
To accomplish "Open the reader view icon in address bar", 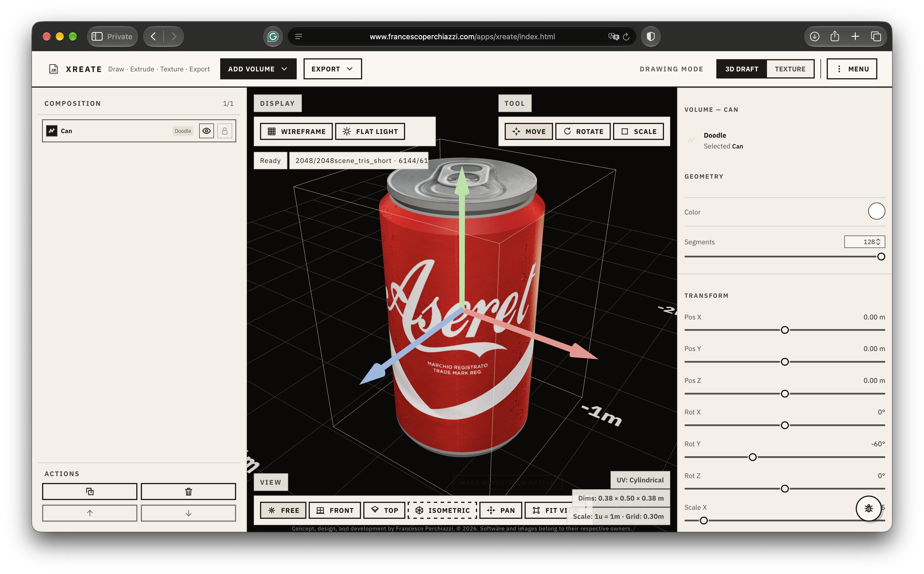I will point(298,36).
